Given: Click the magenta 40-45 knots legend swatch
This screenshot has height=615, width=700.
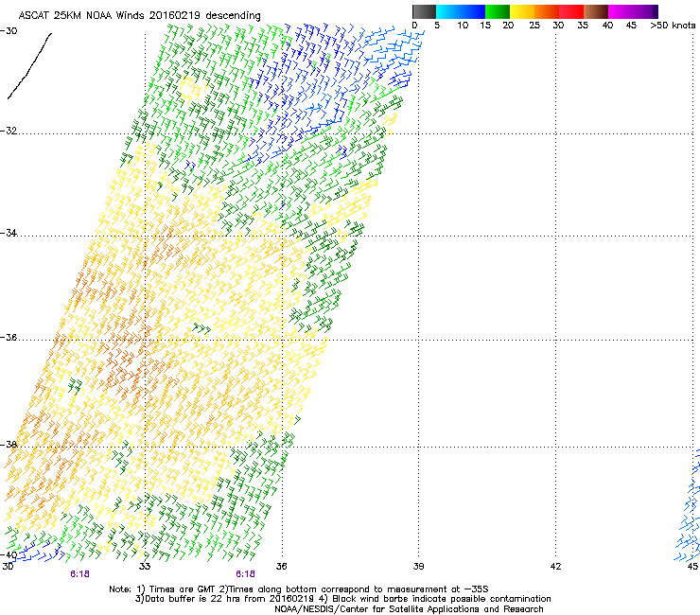Looking at the screenshot, I should click(x=621, y=11).
